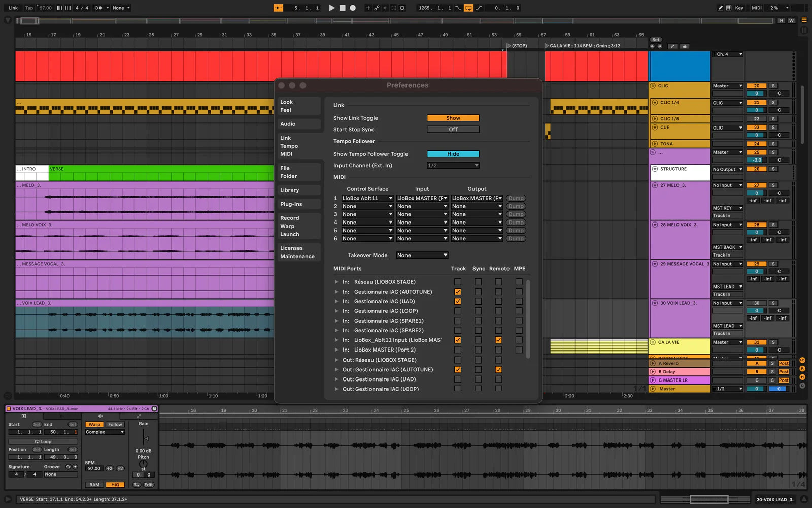
Task: Click the lock envelopes icon
Action: click(684, 46)
